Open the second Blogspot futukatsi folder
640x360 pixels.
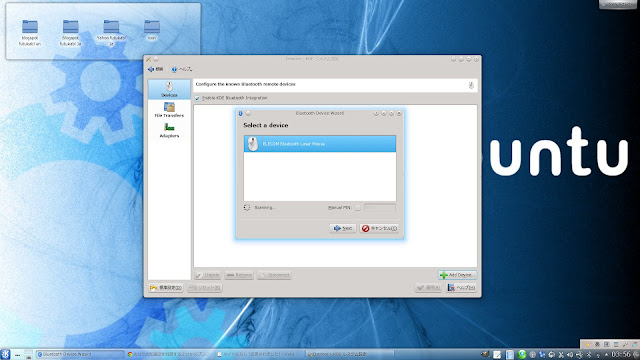click(71, 33)
